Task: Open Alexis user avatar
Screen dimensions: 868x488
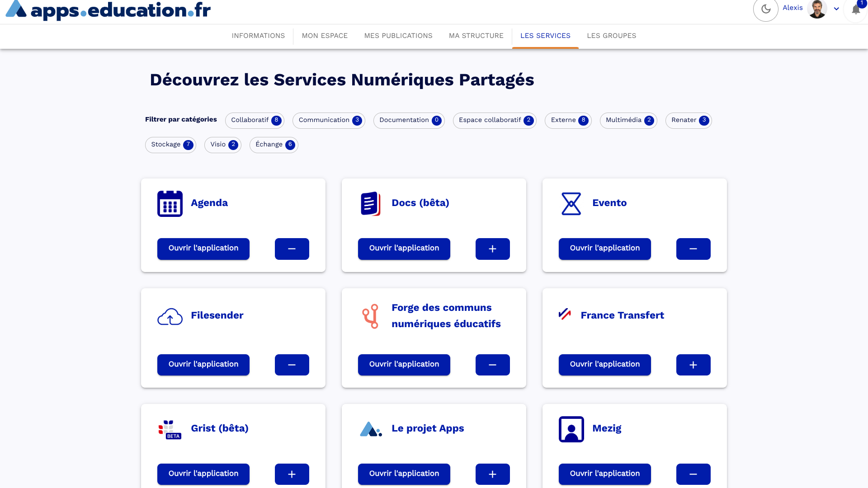Action: tap(817, 9)
